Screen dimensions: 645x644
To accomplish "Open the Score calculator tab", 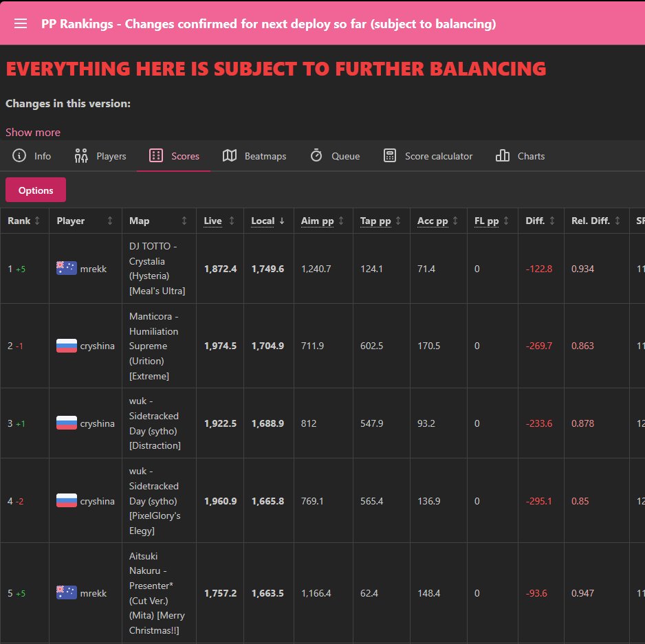I will (x=428, y=156).
